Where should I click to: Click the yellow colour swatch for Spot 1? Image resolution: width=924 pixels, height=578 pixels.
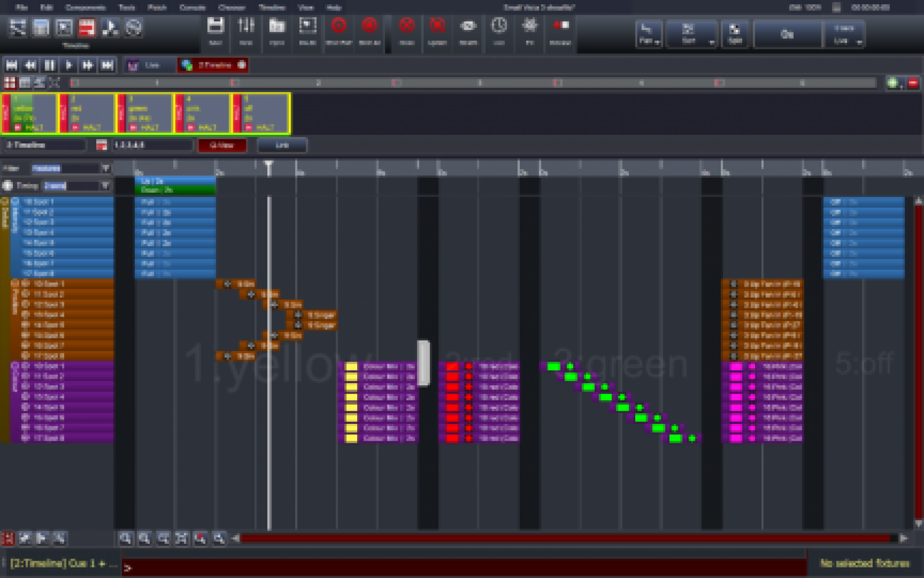tap(351, 367)
